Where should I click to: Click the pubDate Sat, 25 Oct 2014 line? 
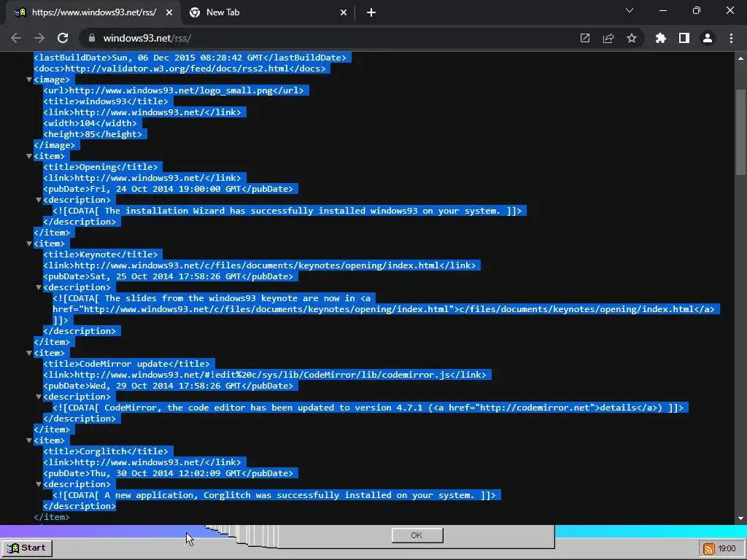169,276
